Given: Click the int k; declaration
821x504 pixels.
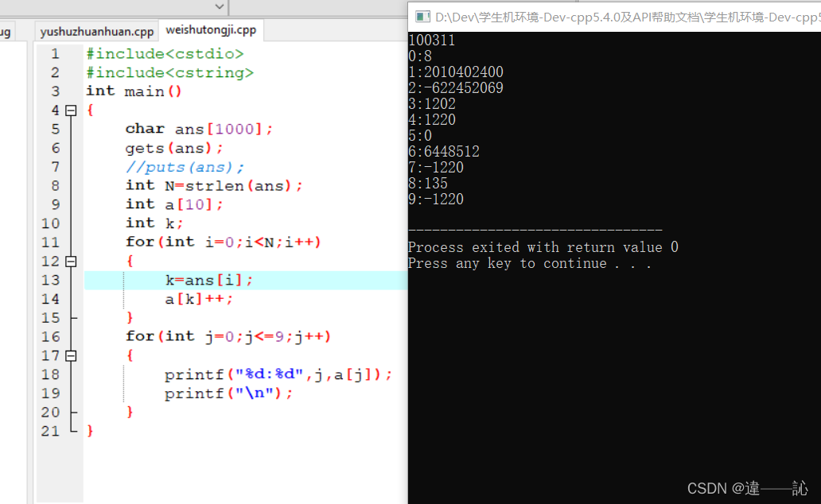Looking at the screenshot, I should (x=154, y=223).
